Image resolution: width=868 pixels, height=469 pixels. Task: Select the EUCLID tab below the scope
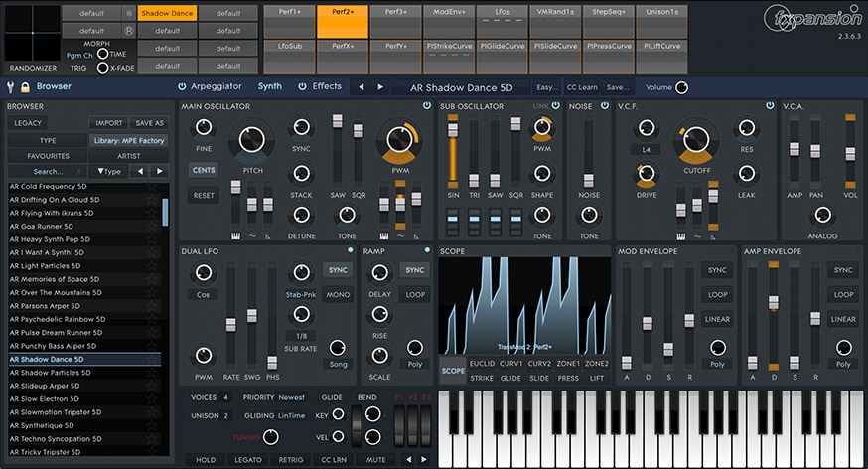coord(482,363)
